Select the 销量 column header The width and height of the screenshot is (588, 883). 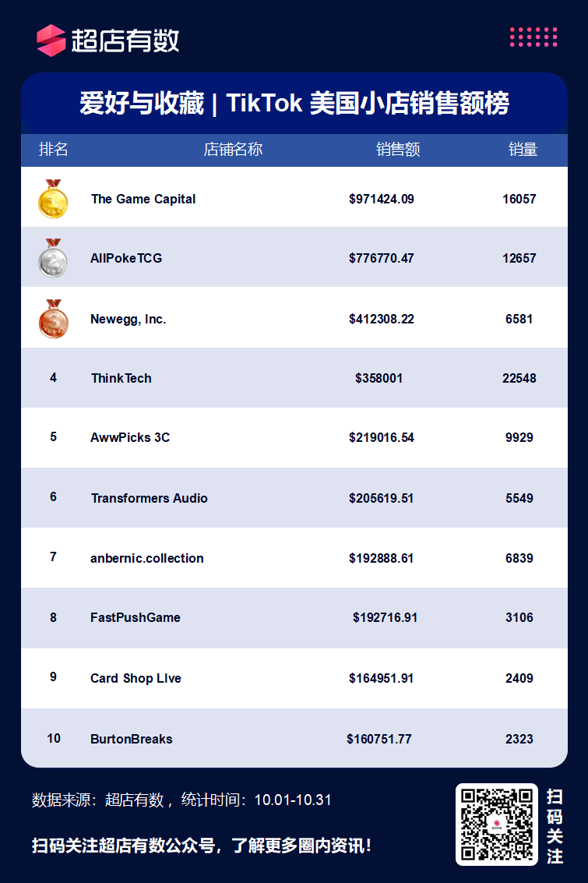(x=523, y=149)
